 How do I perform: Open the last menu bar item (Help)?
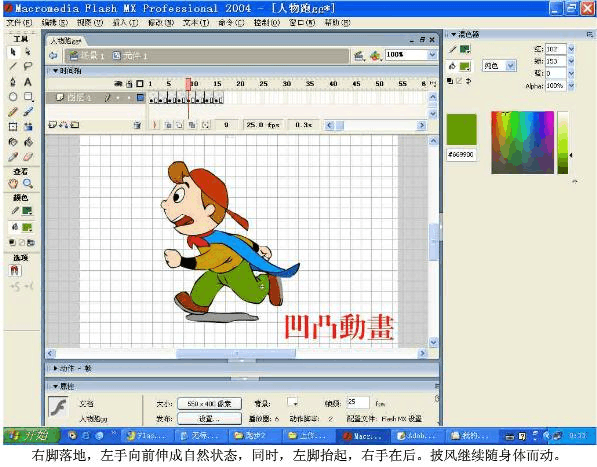point(337,23)
